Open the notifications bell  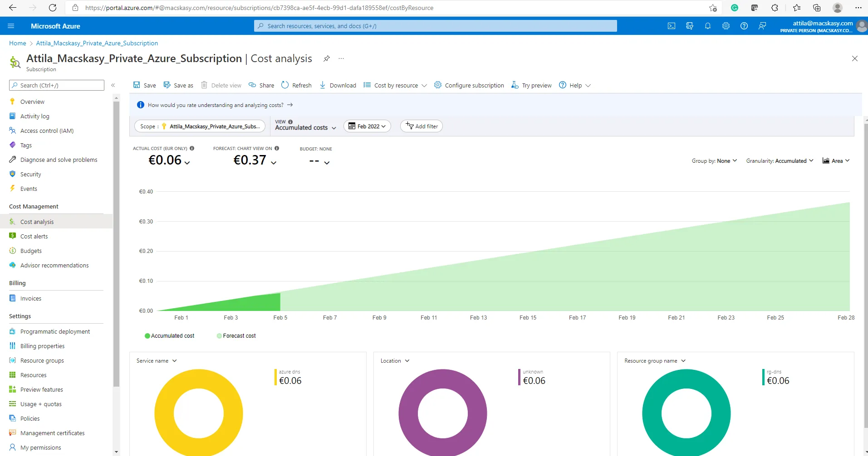click(x=708, y=26)
